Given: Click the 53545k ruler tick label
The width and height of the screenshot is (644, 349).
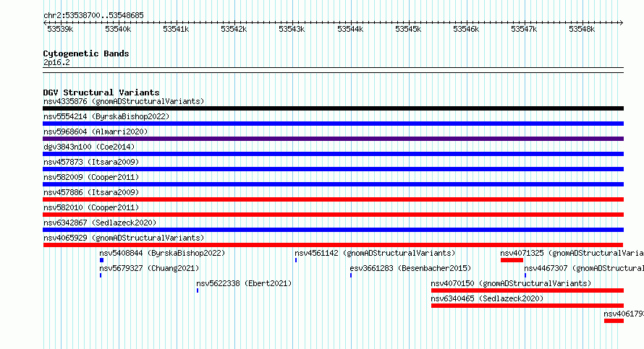Looking at the screenshot, I should (x=408, y=29).
